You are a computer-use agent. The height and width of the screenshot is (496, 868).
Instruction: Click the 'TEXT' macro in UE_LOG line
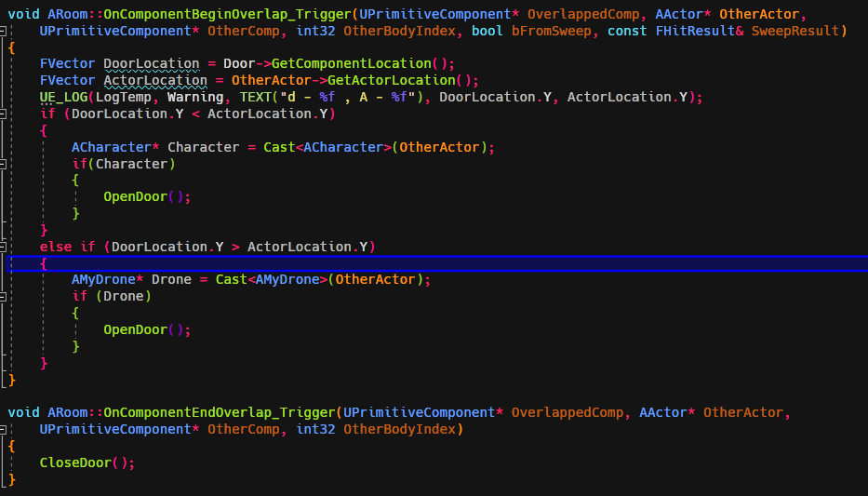click(x=255, y=98)
